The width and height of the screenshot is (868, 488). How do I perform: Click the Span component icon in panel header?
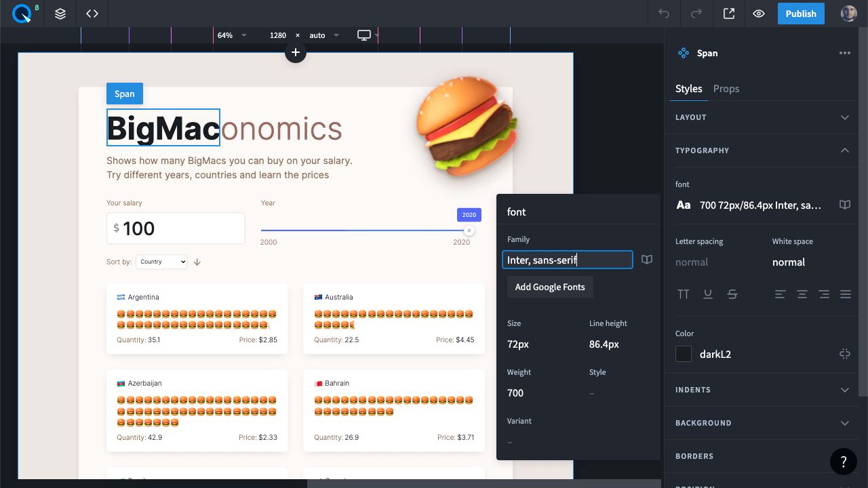(684, 53)
